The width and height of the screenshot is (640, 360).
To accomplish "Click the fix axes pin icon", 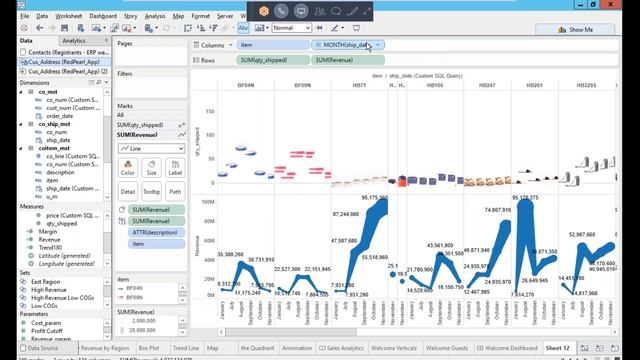I will click(319, 28).
